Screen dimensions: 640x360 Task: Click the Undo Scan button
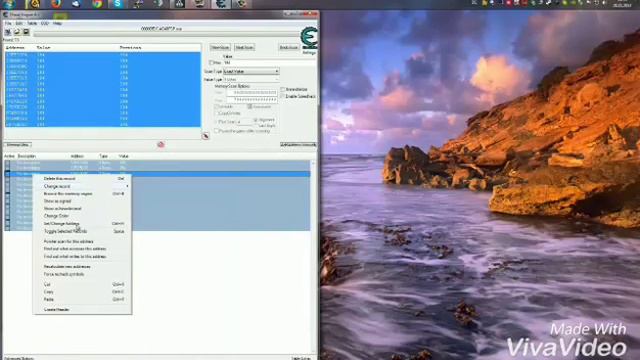pos(289,47)
